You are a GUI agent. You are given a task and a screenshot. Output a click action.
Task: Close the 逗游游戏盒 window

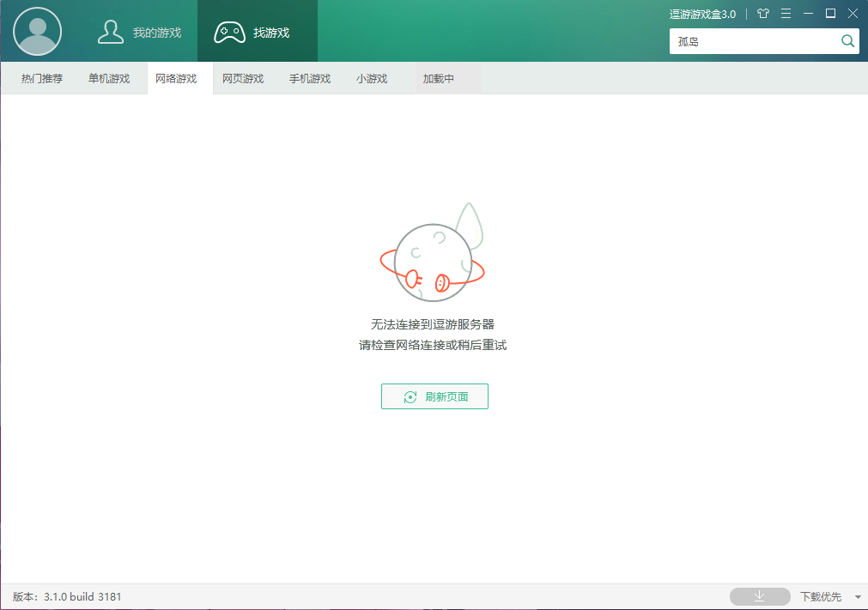[853, 14]
